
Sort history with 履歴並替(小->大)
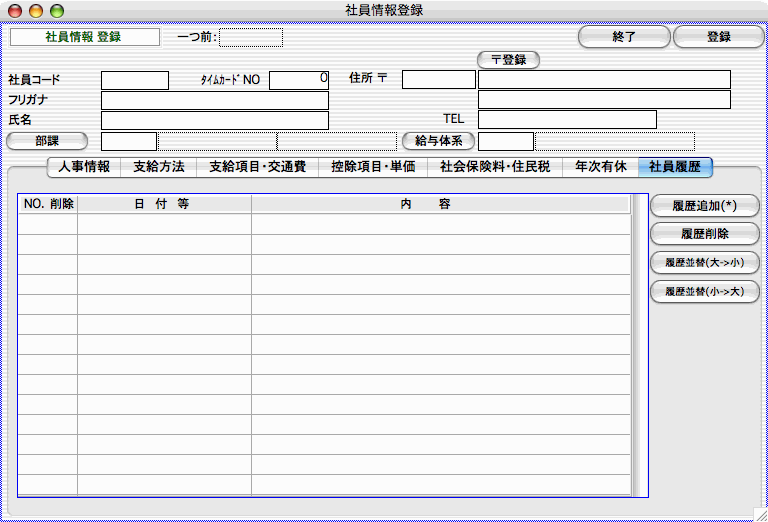click(x=704, y=292)
